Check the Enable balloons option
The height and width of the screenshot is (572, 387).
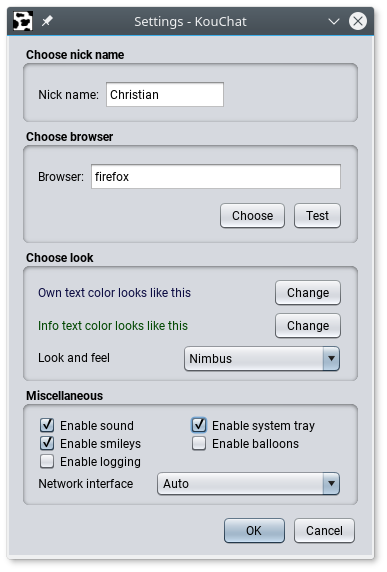pyautogui.click(x=199, y=443)
